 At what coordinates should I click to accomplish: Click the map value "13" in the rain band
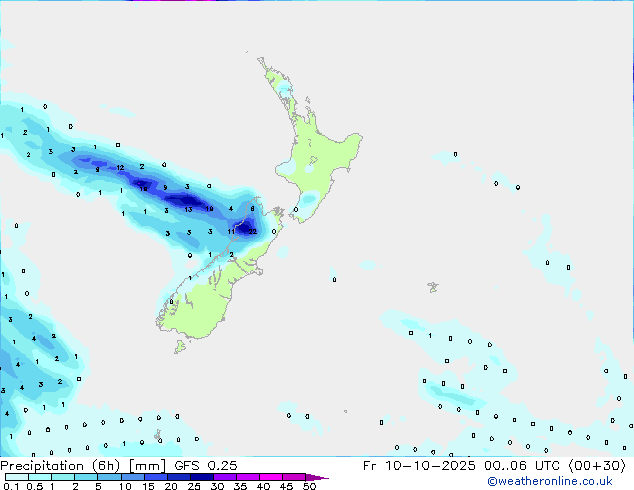(x=188, y=210)
